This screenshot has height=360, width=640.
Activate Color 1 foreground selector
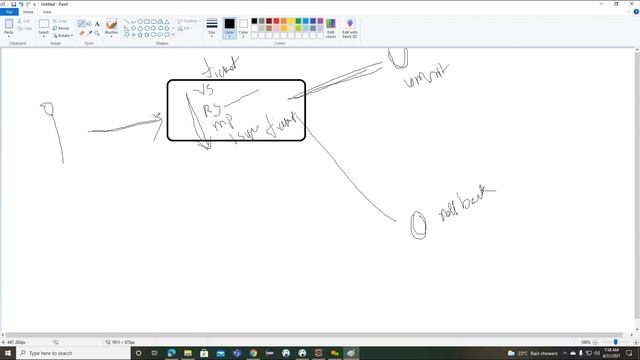pos(229,28)
